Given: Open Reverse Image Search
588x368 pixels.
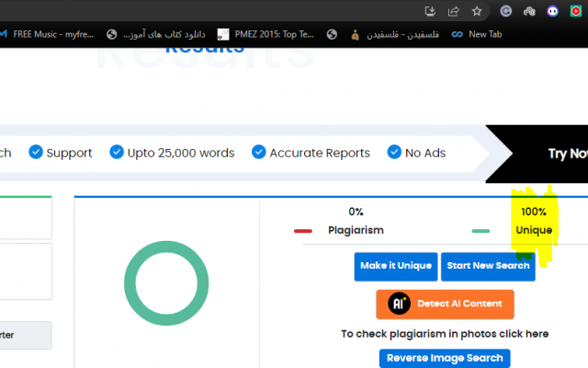Looking at the screenshot, I should (x=445, y=358).
